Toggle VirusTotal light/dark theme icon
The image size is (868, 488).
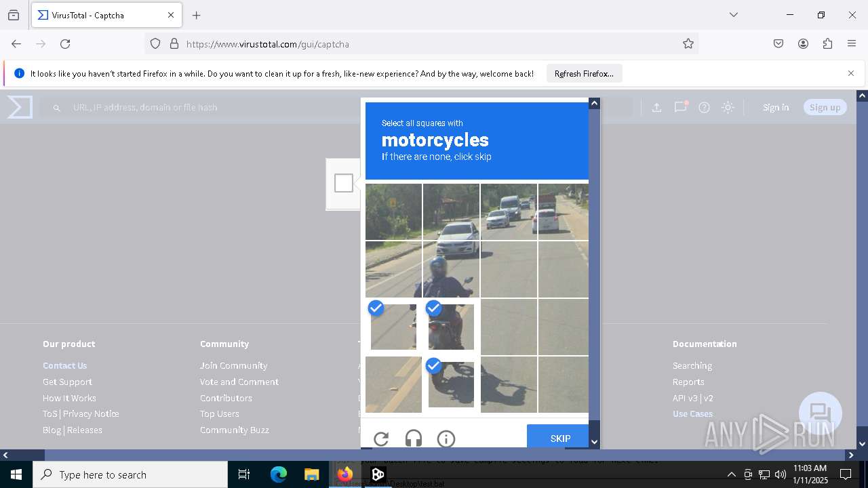728,107
